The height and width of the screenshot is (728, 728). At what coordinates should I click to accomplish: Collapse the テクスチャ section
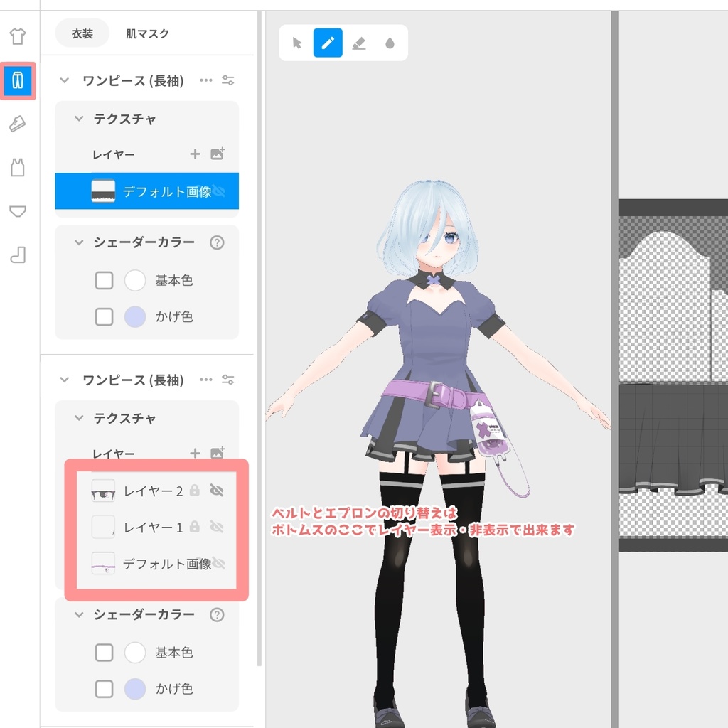78,119
